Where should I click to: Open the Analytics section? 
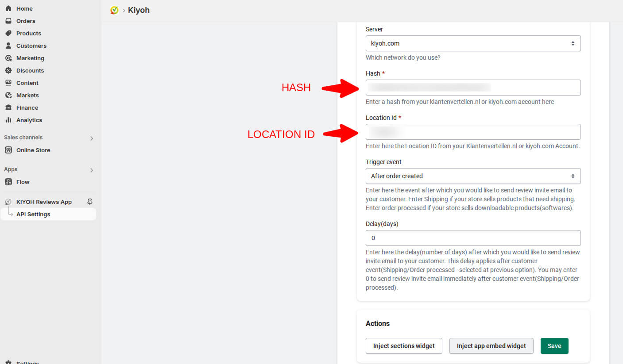tap(30, 120)
